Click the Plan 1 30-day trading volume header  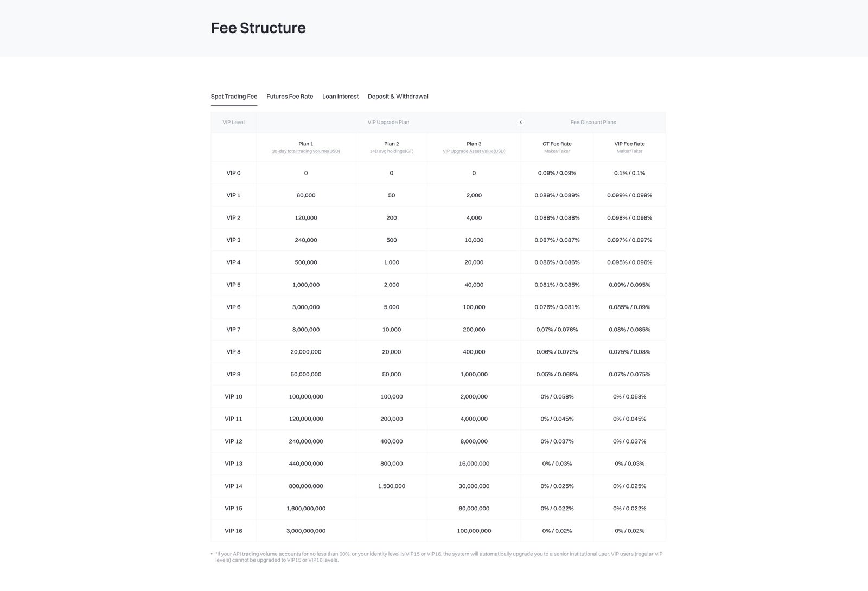305,147
